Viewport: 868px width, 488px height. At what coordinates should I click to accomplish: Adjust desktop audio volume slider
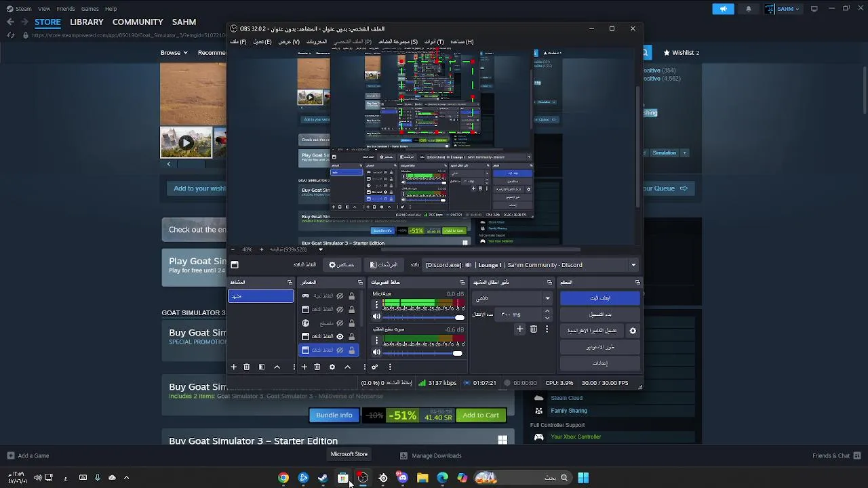[x=423, y=353]
